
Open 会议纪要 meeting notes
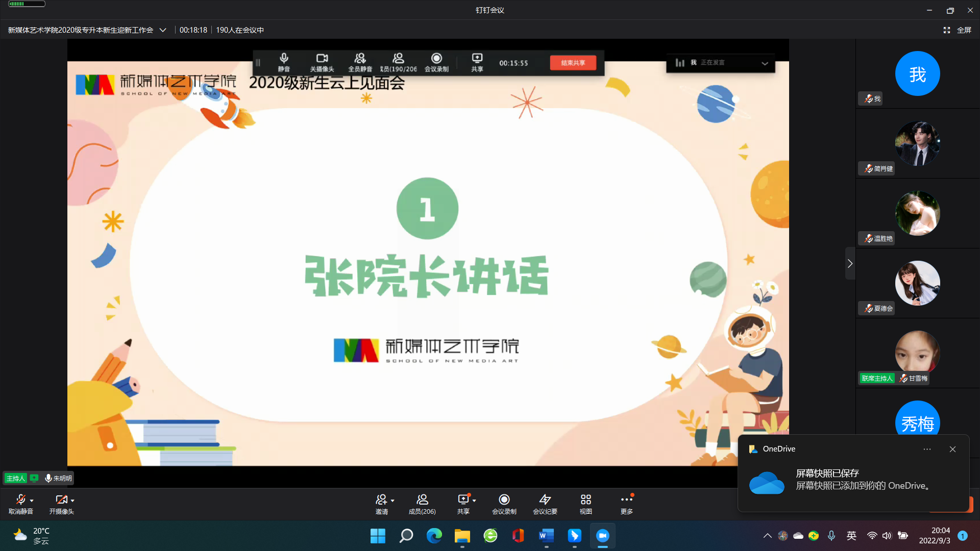(x=545, y=499)
